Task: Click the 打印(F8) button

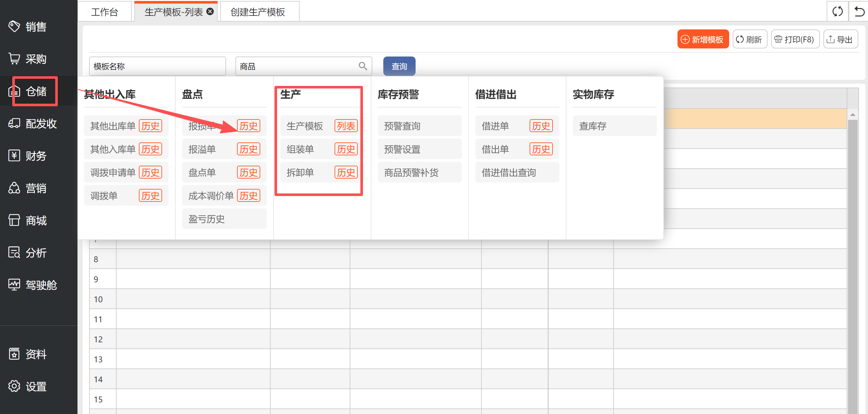Action: 795,39
